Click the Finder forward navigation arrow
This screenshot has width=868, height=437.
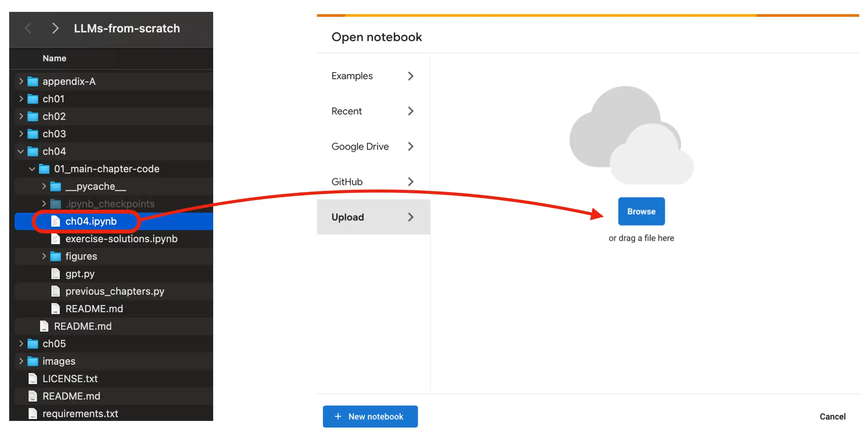(55, 28)
